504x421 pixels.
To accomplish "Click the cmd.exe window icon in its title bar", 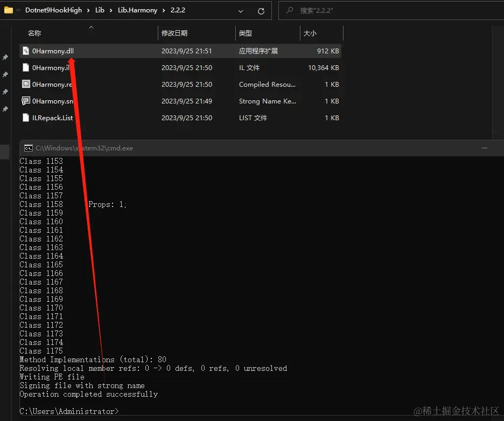I will 29,148.
